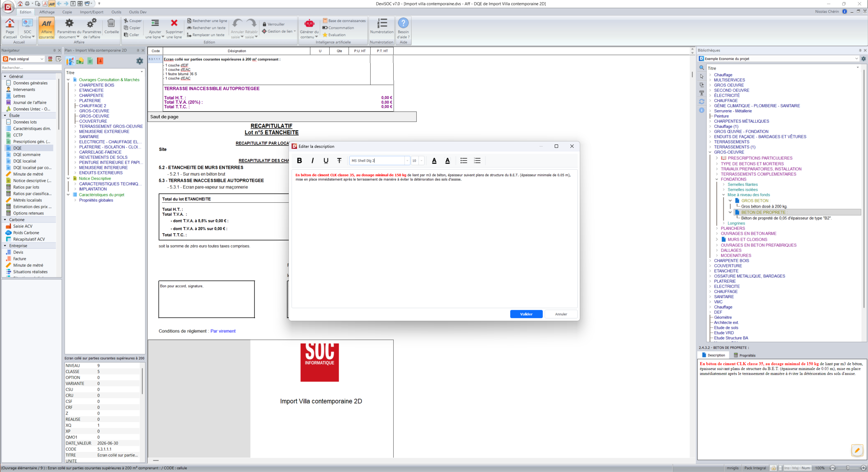868x472 pixels.
Task: Click the blue info icon in Bibliothèques
Action: coord(702,110)
